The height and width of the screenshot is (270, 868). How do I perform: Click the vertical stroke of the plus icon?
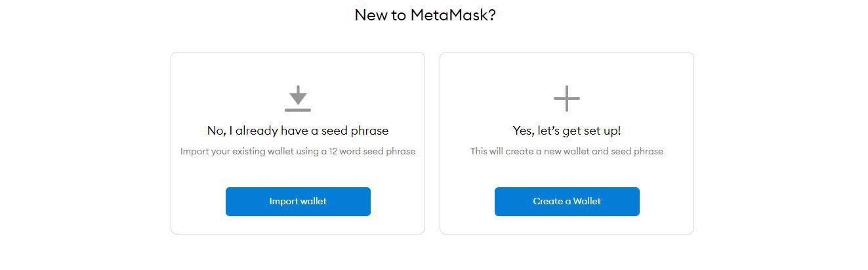567,99
